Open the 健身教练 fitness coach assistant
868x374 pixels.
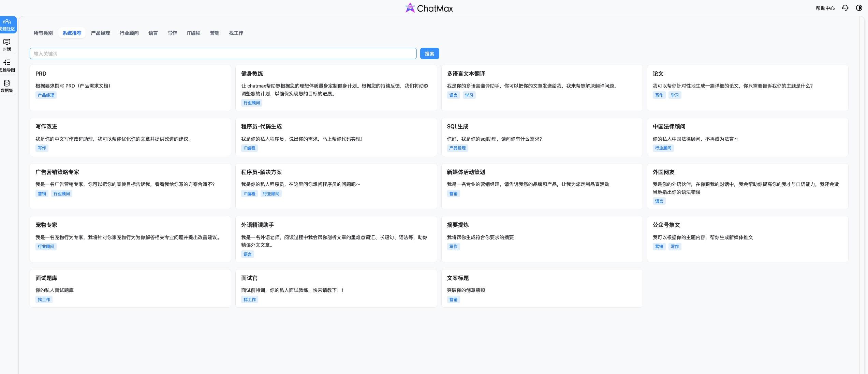click(x=336, y=88)
